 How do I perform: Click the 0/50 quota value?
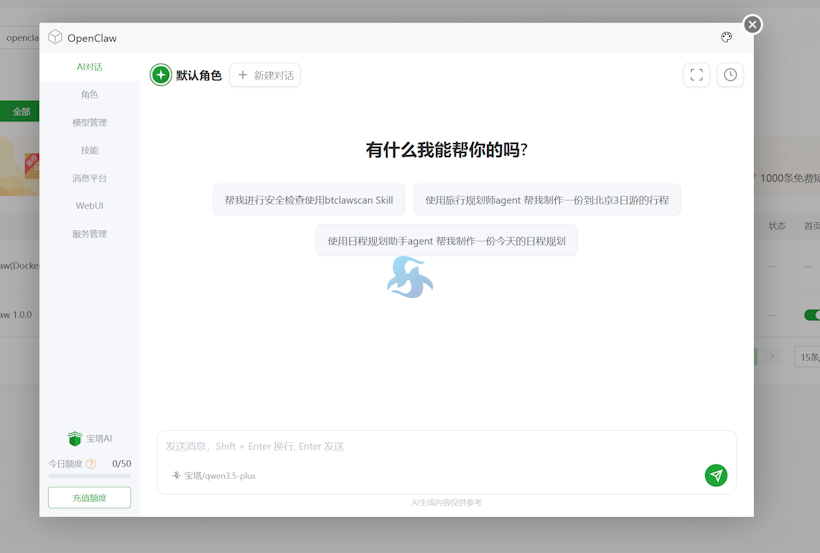pos(121,464)
